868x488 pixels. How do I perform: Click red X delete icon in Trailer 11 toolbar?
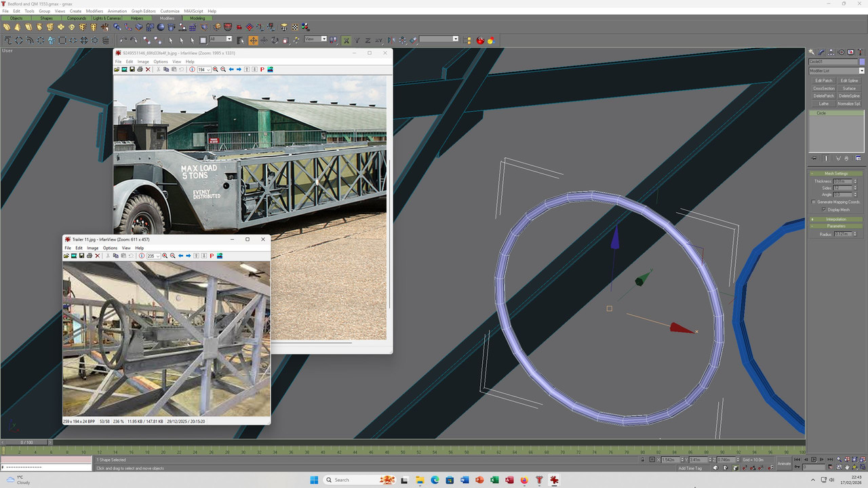[x=97, y=256]
